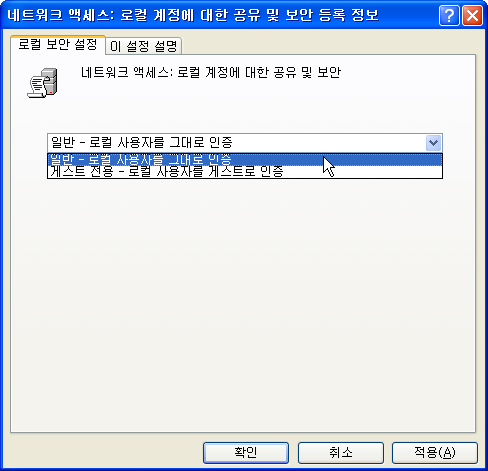This screenshot has height=471, width=488.
Task: Click the dialog title bar text
Action: pyautogui.click(x=193, y=15)
